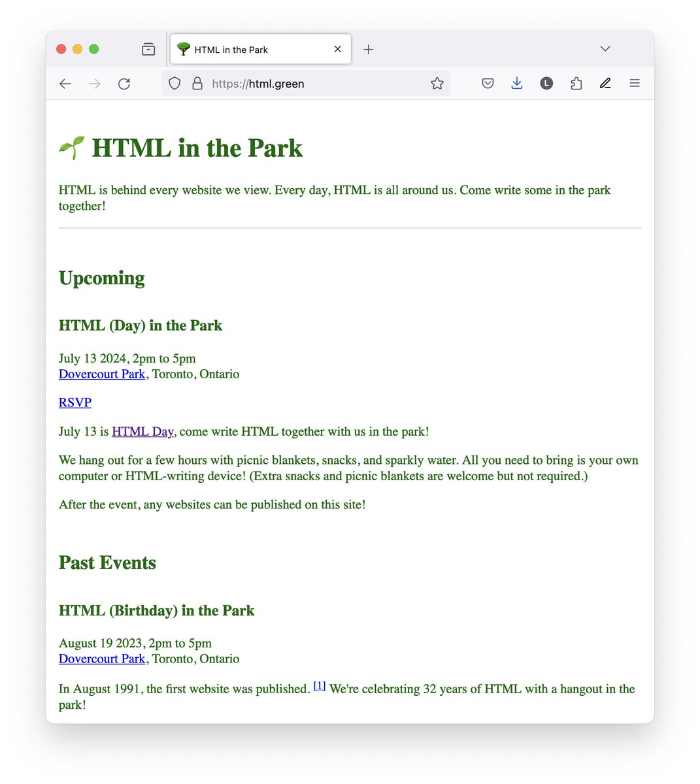This screenshot has width=700, height=784.
Task: Click the site connection padlock icon
Action: tap(197, 84)
